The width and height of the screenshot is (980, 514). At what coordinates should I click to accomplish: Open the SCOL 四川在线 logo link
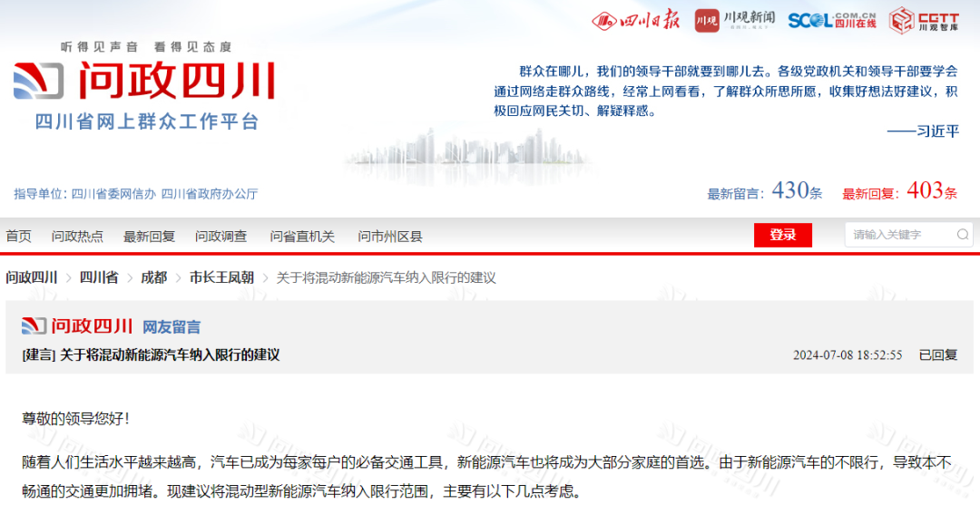point(832,20)
